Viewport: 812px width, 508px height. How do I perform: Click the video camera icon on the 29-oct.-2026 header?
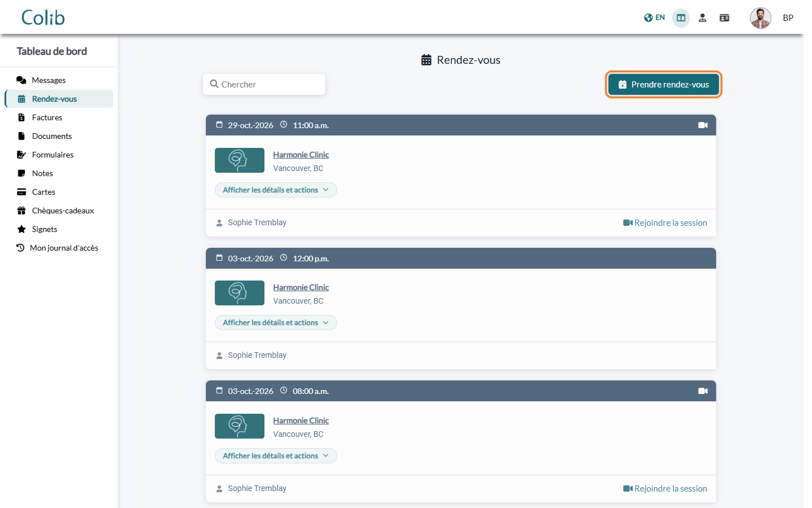703,125
